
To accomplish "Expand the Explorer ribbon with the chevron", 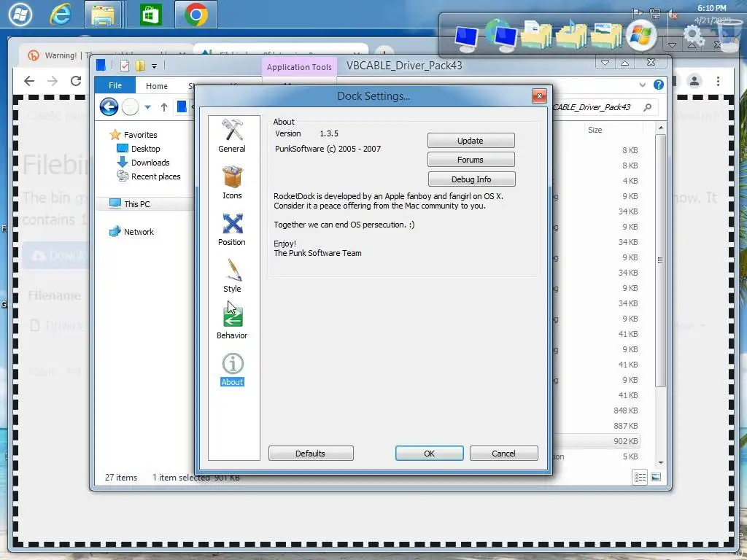I will pyautogui.click(x=643, y=85).
